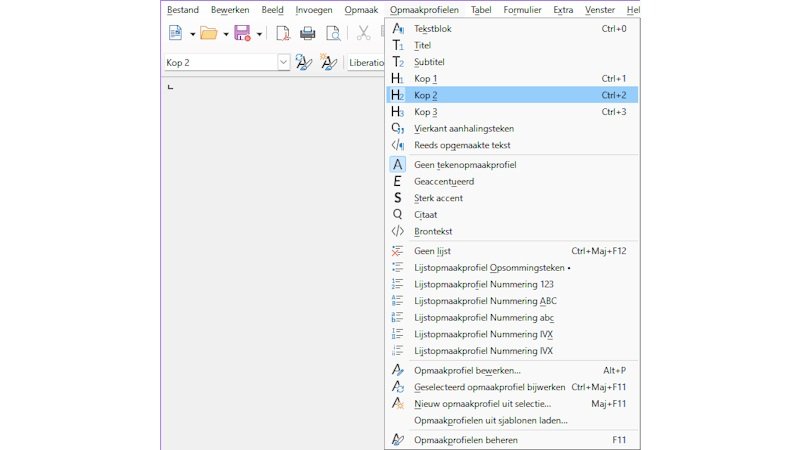This screenshot has width=800, height=450.
Task: Choose Opmaakprofiel bewerken...
Action: pyautogui.click(x=512, y=370)
